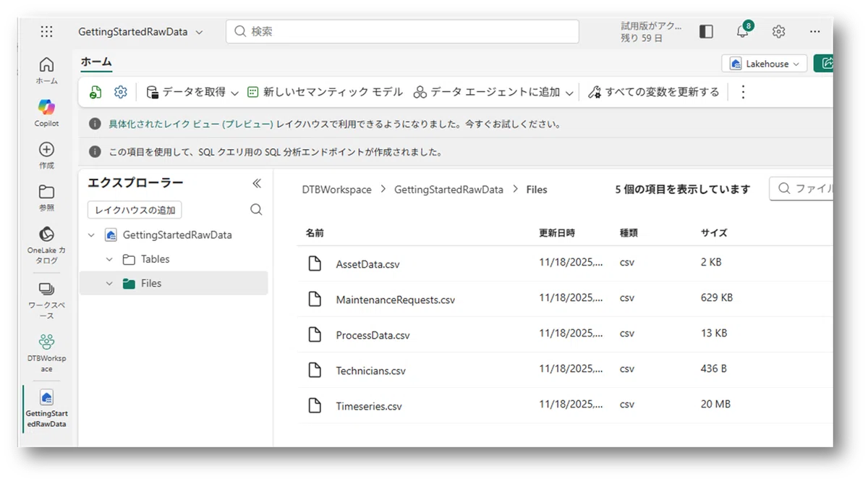Screen dimensions: 868x482
Task: Select the ProcessData.csv file name
Action: point(373,335)
